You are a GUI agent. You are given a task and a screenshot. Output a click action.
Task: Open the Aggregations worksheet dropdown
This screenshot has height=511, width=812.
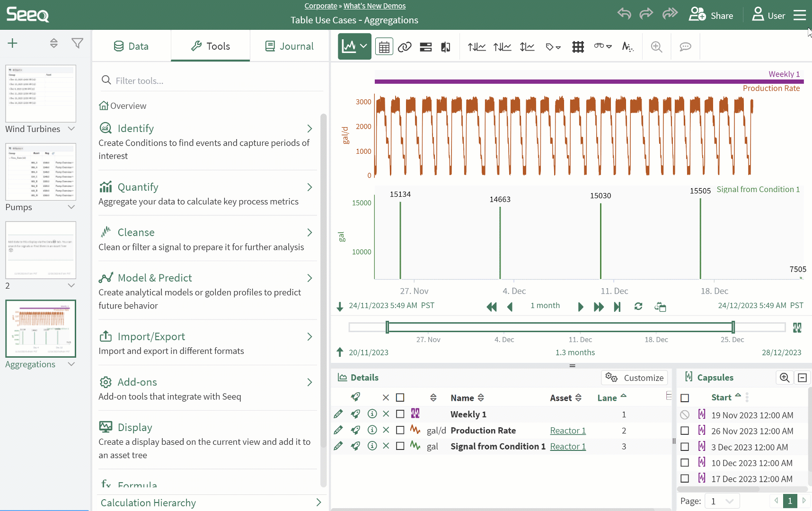coord(71,364)
